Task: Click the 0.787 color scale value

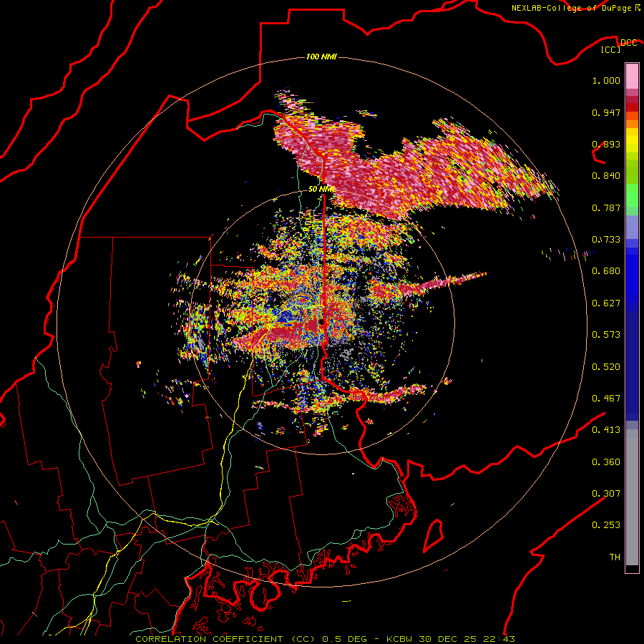Action: click(606, 208)
